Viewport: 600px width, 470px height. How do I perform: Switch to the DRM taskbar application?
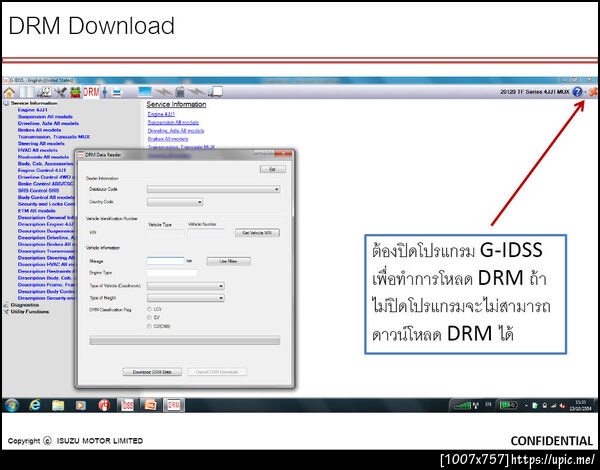click(x=173, y=405)
